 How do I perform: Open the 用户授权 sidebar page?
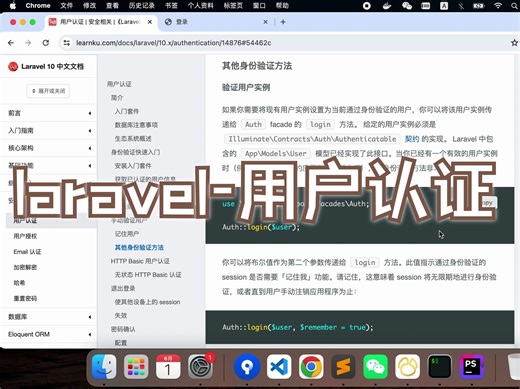(x=25, y=236)
